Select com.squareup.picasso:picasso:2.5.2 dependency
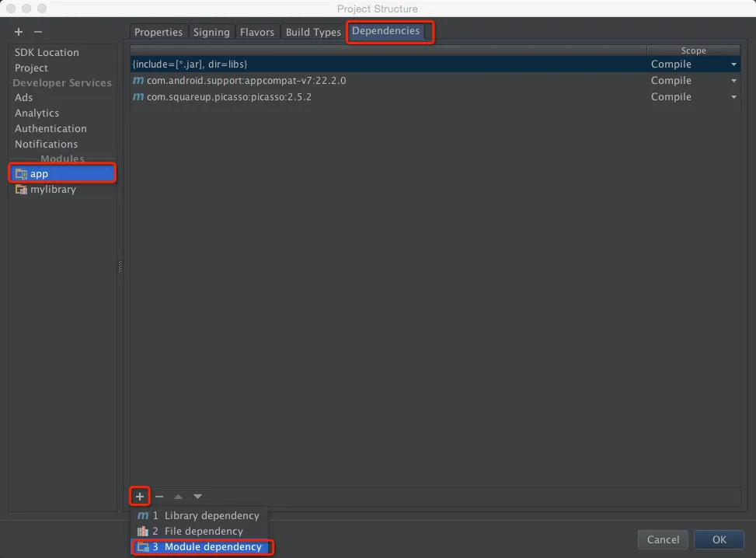 point(435,97)
